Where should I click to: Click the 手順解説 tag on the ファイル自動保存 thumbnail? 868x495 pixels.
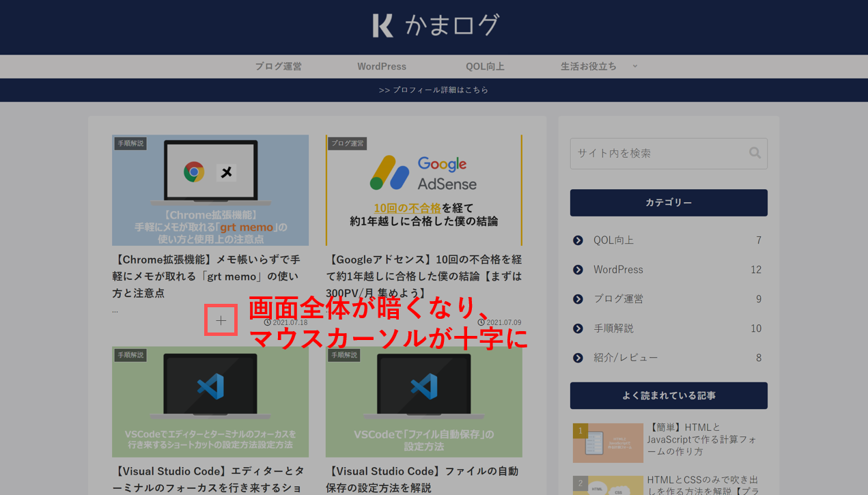coord(344,355)
